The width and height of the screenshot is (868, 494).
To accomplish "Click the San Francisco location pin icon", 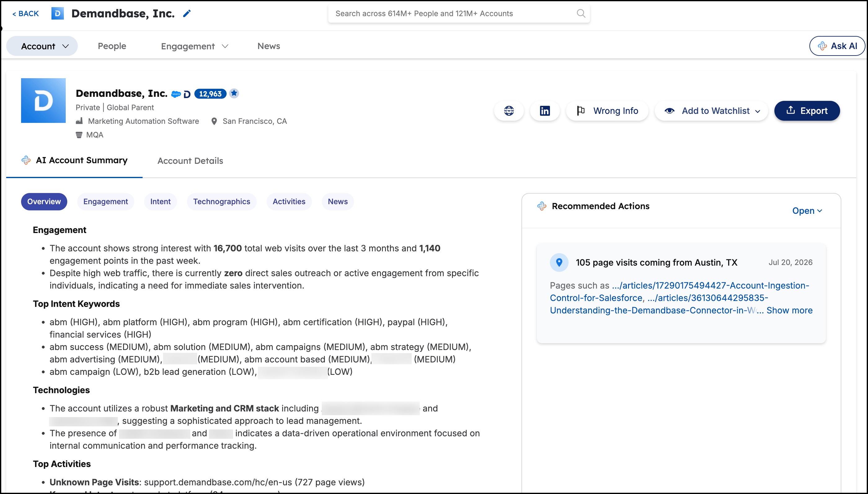I will (214, 121).
